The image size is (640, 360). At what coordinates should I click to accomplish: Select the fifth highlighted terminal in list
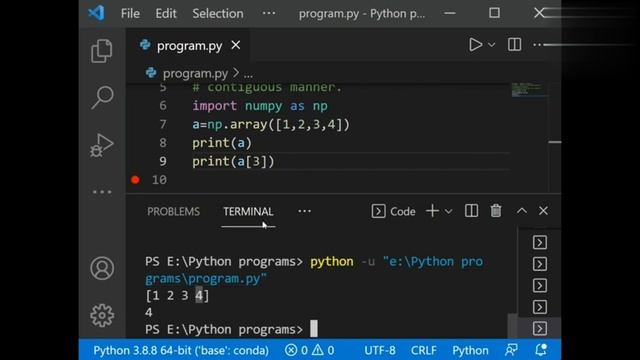(540, 328)
